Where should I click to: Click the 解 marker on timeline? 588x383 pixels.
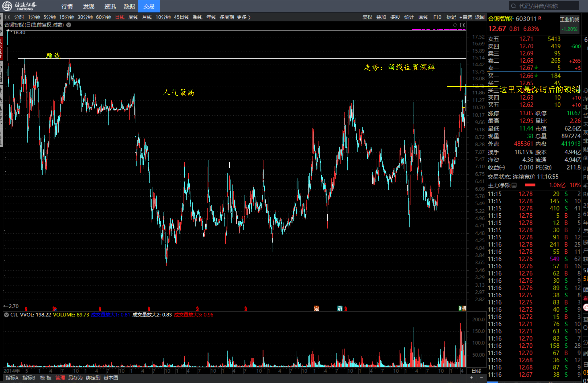click(340, 309)
